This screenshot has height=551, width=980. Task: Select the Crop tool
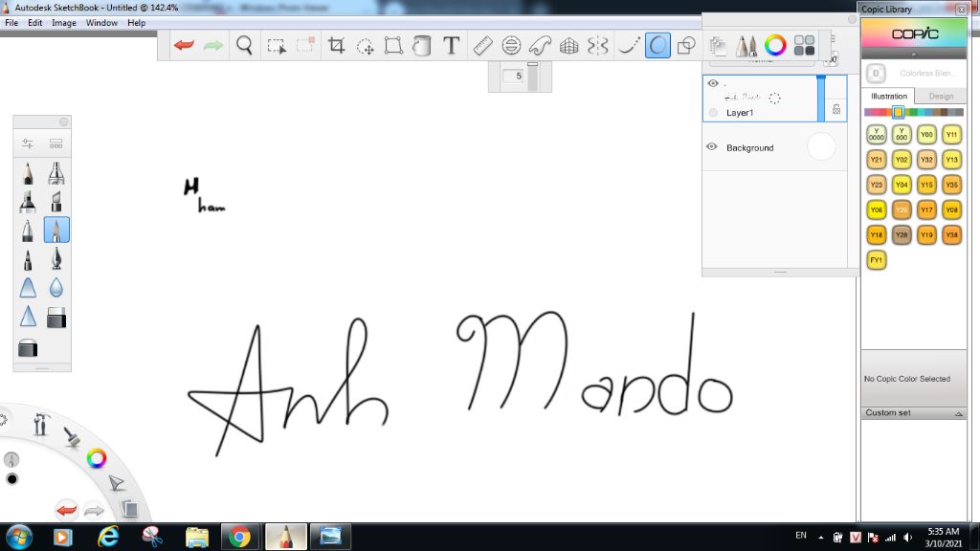pyautogui.click(x=336, y=45)
